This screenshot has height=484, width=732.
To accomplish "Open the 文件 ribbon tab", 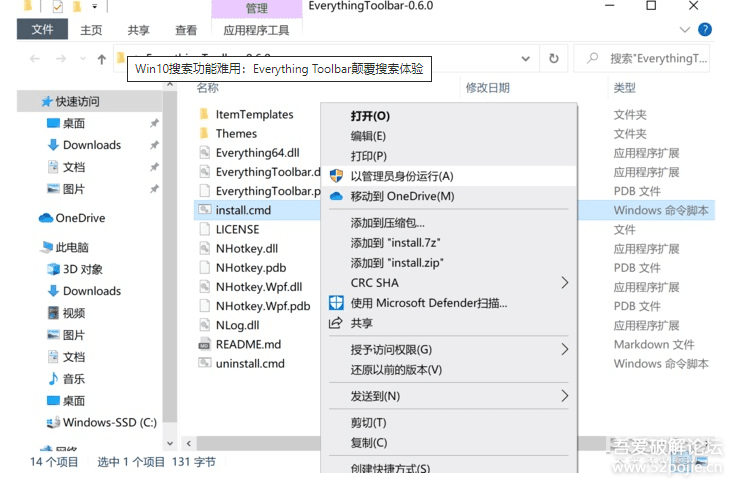I will pyautogui.click(x=42, y=30).
